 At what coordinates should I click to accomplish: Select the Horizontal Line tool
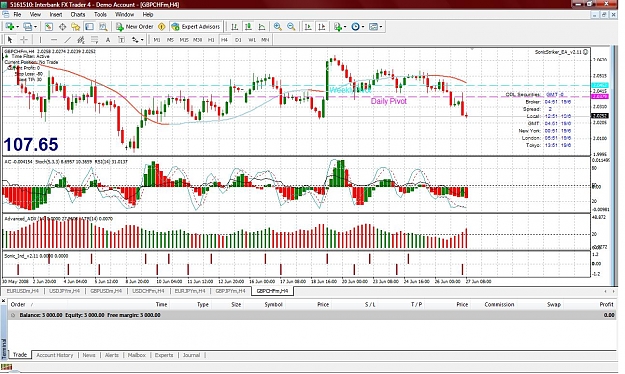[54, 39]
